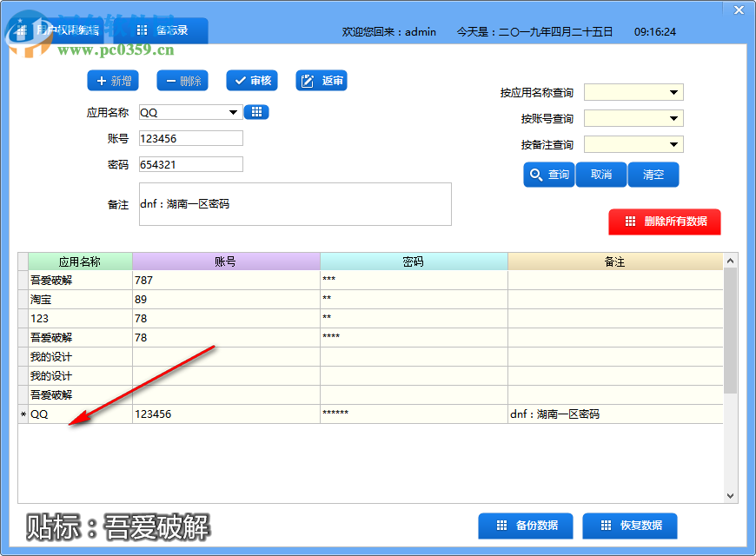The height and width of the screenshot is (556, 756).
Task: Click the red 删除所有数据 button
Action: pyautogui.click(x=665, y=222)
